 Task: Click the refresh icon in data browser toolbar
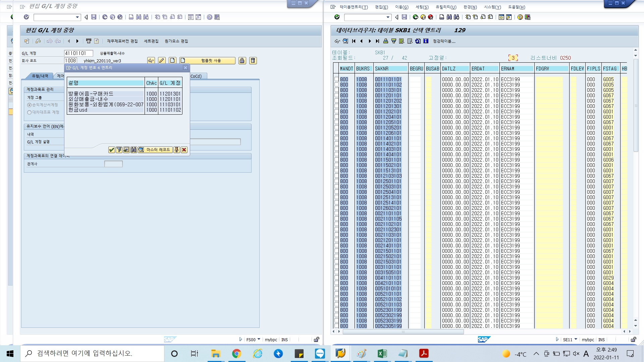click(x=418, y=41)
